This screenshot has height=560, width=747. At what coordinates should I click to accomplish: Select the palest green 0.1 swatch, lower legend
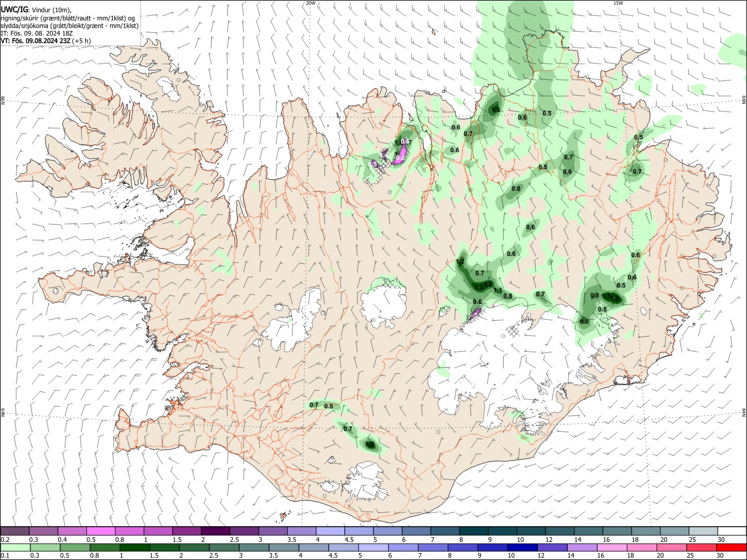(x=15, y=547)
